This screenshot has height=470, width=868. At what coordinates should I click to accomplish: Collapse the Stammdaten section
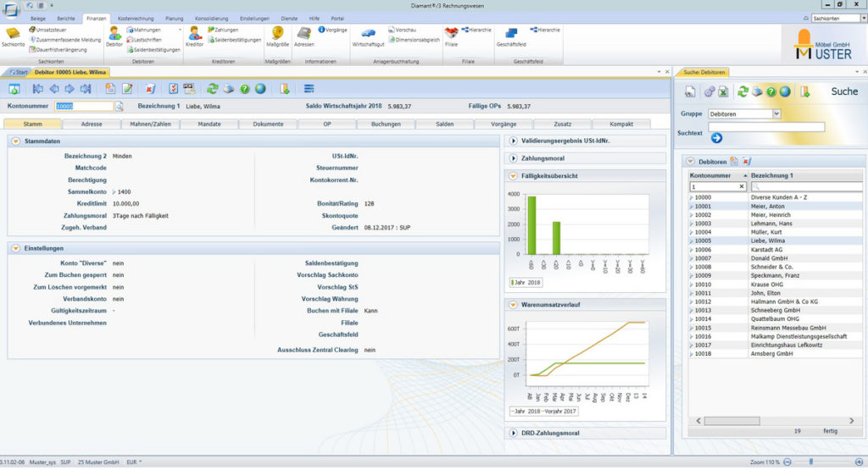pos(16,141)
